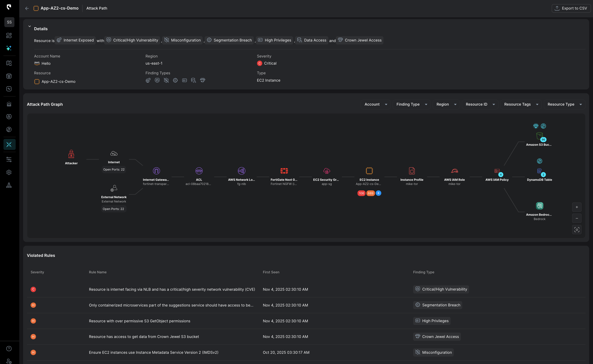Click the fit-to-view icon on the graph
The image size is (593, 364).
click(x=577, y=229)
